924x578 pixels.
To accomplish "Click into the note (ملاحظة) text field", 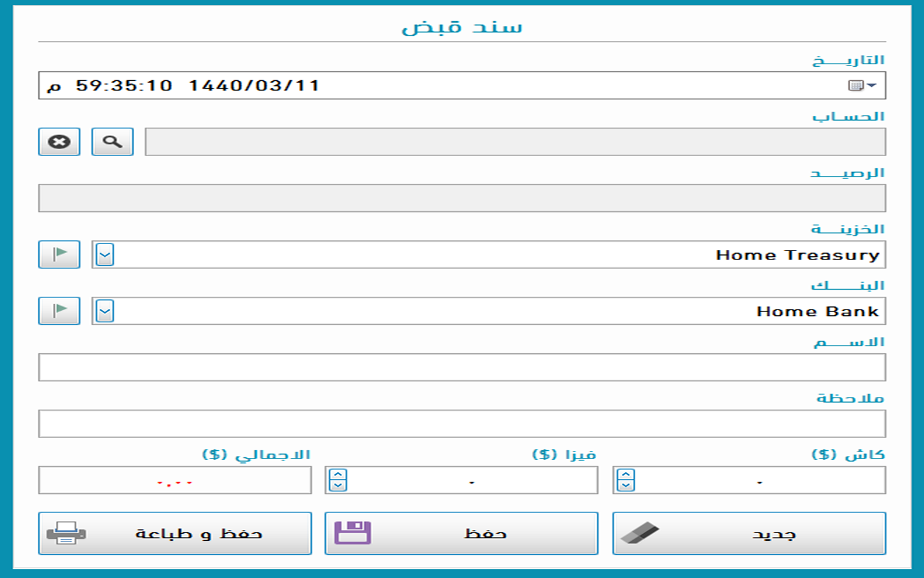I will [462, 424].
